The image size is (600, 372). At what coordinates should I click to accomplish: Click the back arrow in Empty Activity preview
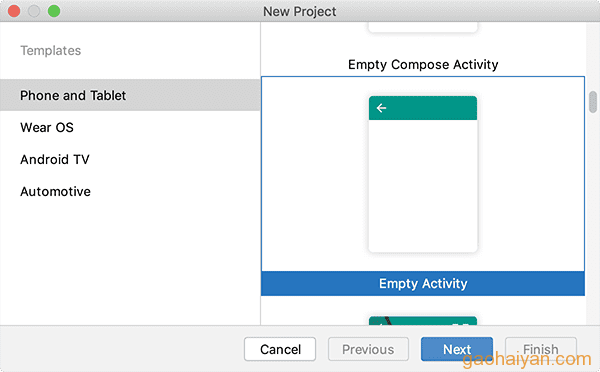pos(381,108)
